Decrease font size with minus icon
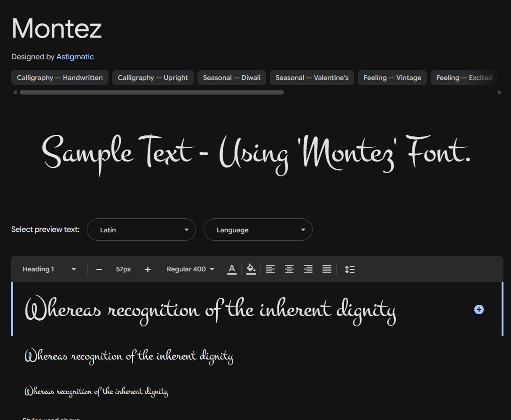This screenshot has height=420, width=511. (x=99, y=269)
